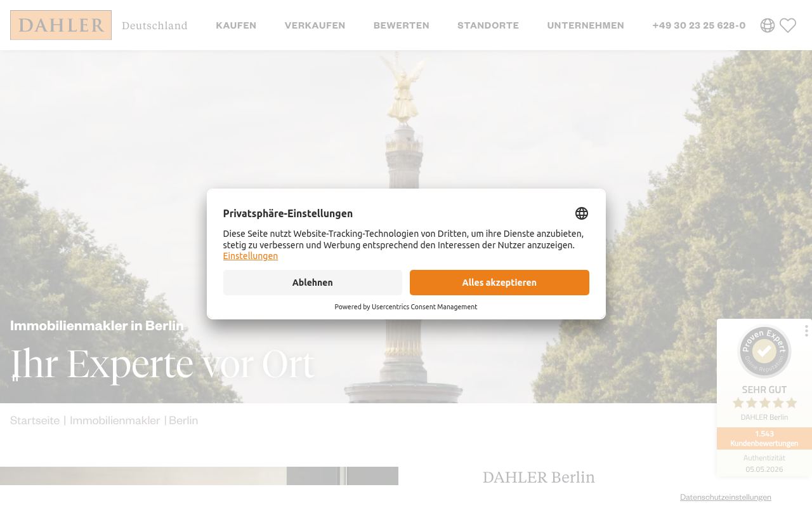Open the KAUFEN menu

[x=236, y=25]
